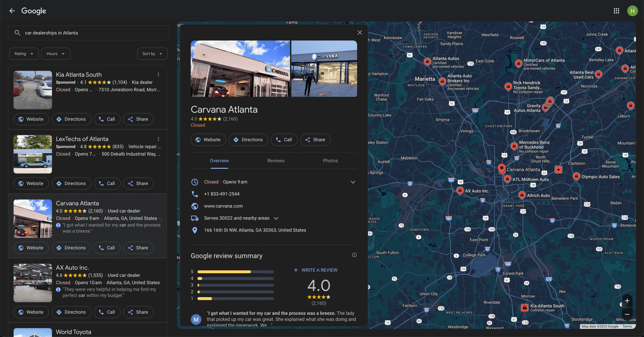Screen dimensions: 644x337
Task: Open the LexTechs of Atlanta listing thumbnail
Action: click(33, 154)
